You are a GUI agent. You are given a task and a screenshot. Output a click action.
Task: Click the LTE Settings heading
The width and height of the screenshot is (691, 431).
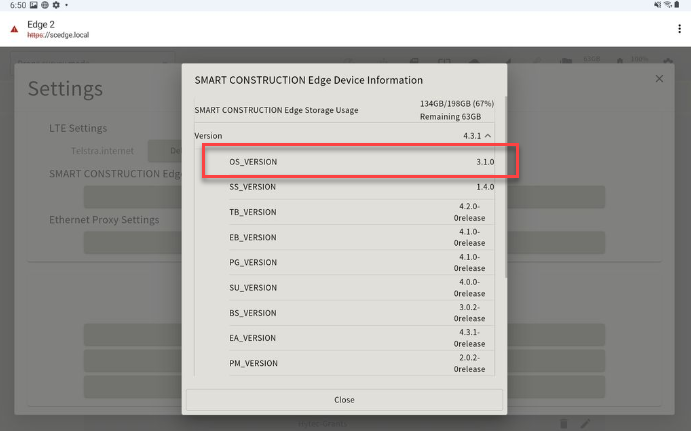78,128
